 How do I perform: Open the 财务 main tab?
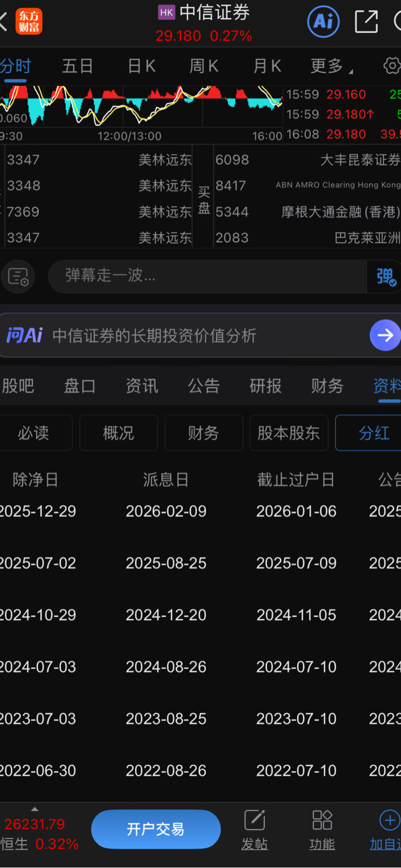click(327, 386)
